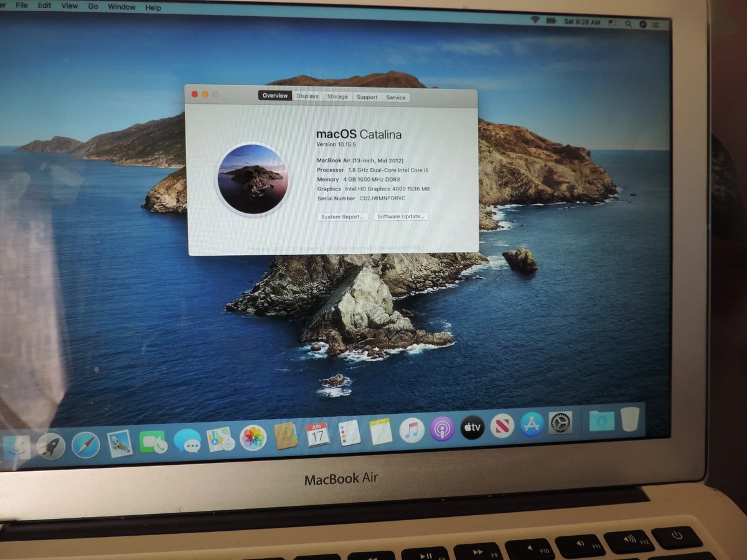The height and width of the screenshot is (560, 747).
Task: Click the Sat 9:28 AM clock
Action: click(583, 22)
